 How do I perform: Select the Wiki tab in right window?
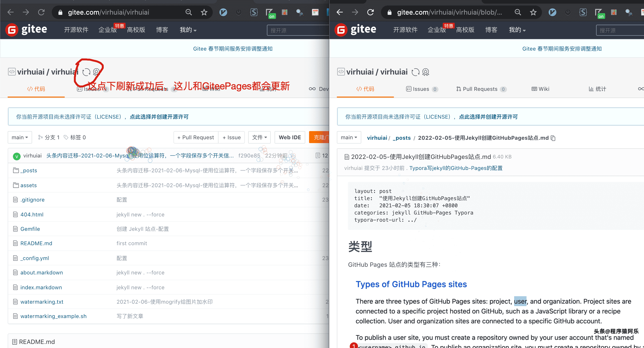[x=540, y=89]
